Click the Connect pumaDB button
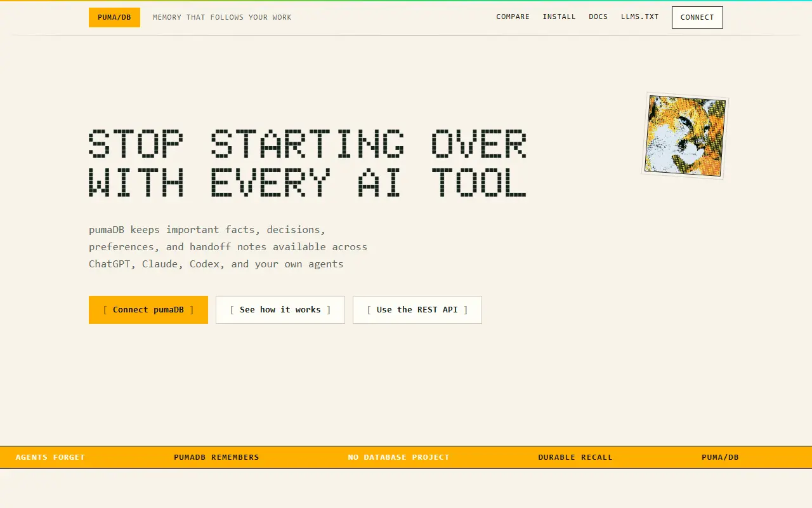The image size is (812, 508). point(148,310)
